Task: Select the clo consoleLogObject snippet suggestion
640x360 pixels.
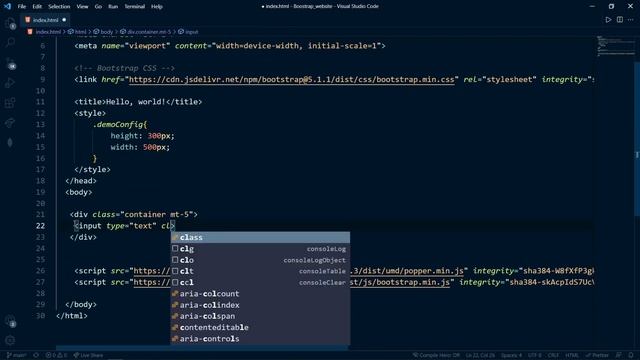Action: [260, 260]
